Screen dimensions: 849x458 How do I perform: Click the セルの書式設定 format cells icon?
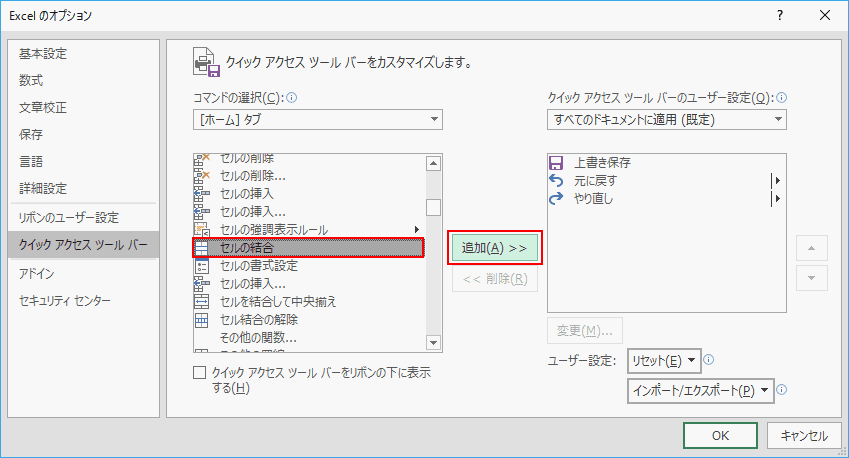[201, 266]
